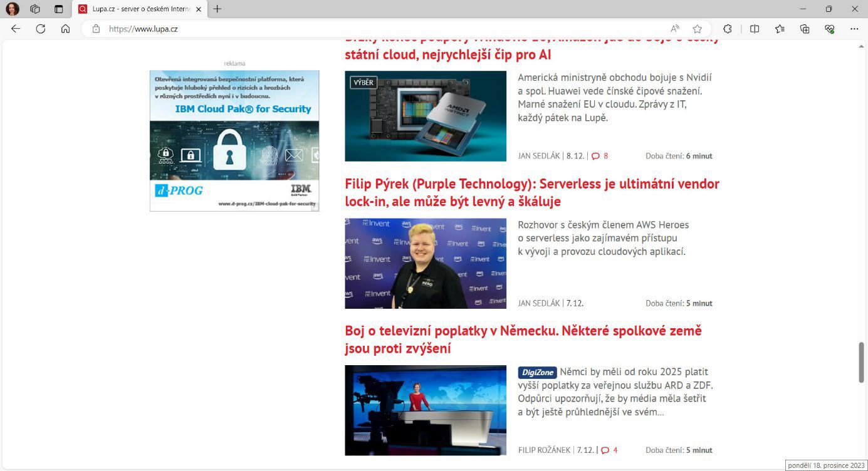Click the 'reklama' label above the ad

pyautogui.click(x=234, y=63)
